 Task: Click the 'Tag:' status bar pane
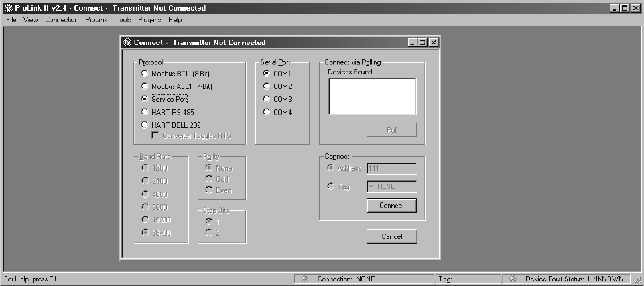click(x=468, y=279)
